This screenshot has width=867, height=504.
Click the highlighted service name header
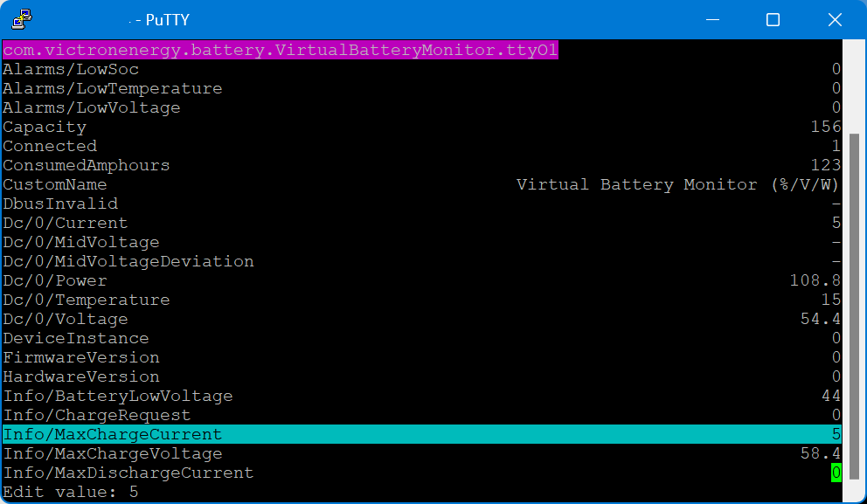coord(280,50)
